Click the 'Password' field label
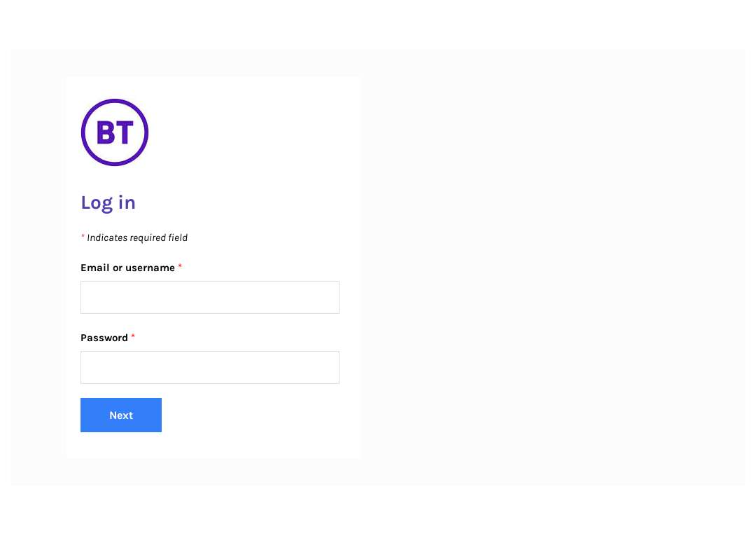 tap(104, 338)
